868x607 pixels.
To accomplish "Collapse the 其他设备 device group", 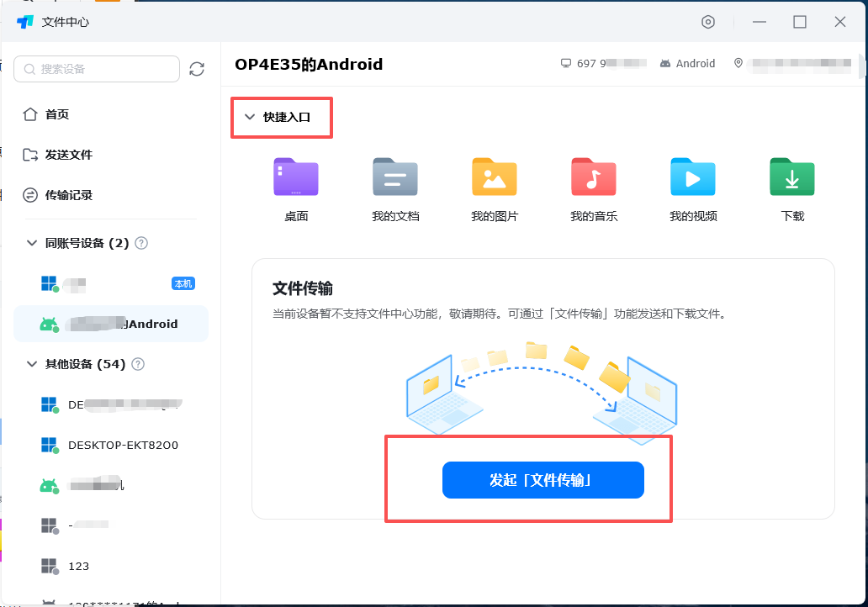I will tap(33, 364).
